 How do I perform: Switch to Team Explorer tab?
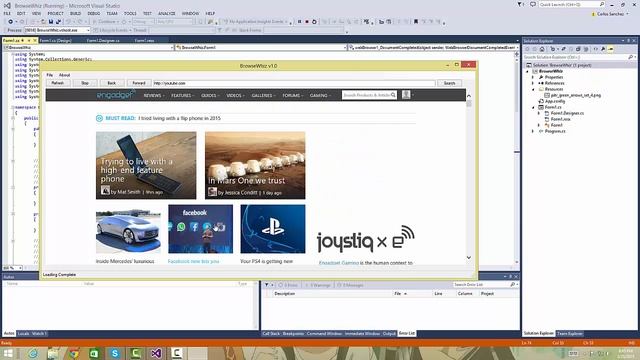[x=570, y=333]
